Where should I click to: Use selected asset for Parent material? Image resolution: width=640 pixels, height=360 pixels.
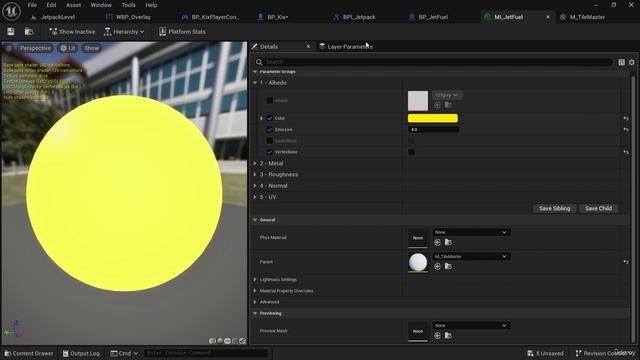tap(438, 267)
